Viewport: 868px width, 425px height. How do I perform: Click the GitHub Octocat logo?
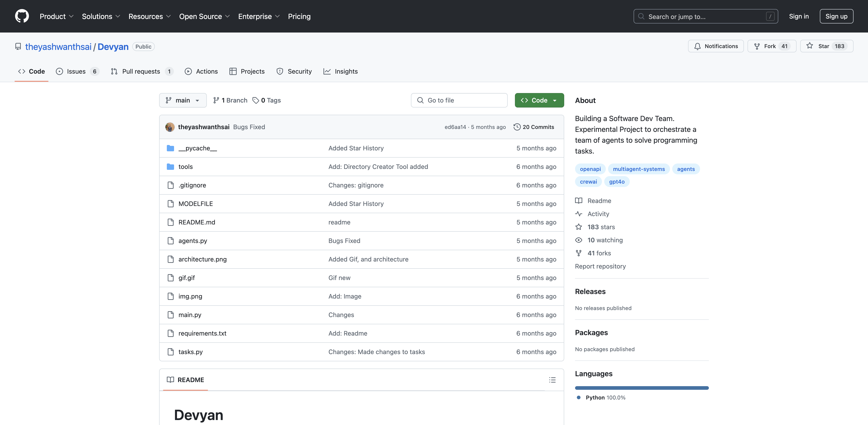coord(22,16)
